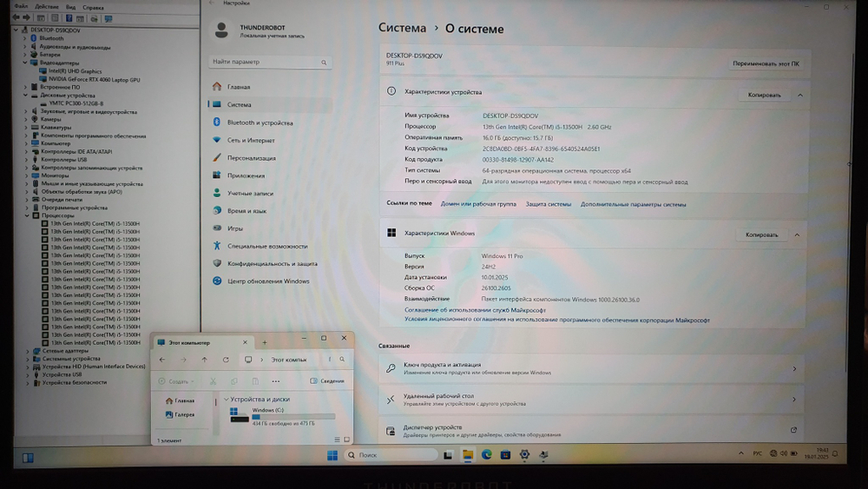Open Специальные возможности settings page

pos(267,246)
